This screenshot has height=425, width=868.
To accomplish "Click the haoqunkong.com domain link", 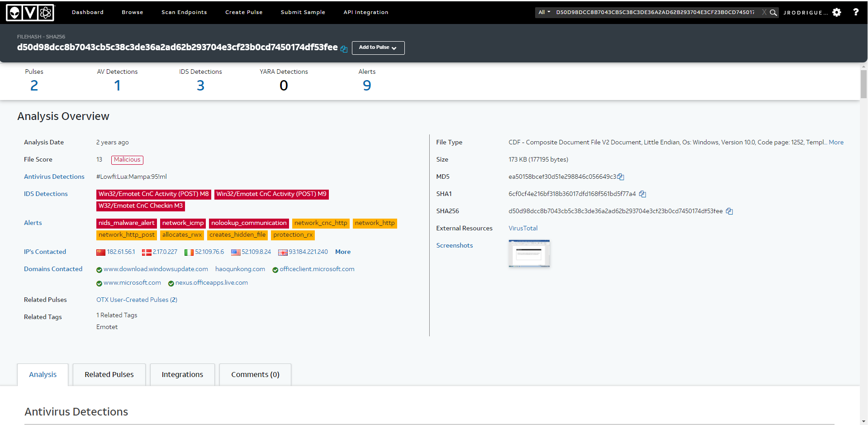I will 240,269.
